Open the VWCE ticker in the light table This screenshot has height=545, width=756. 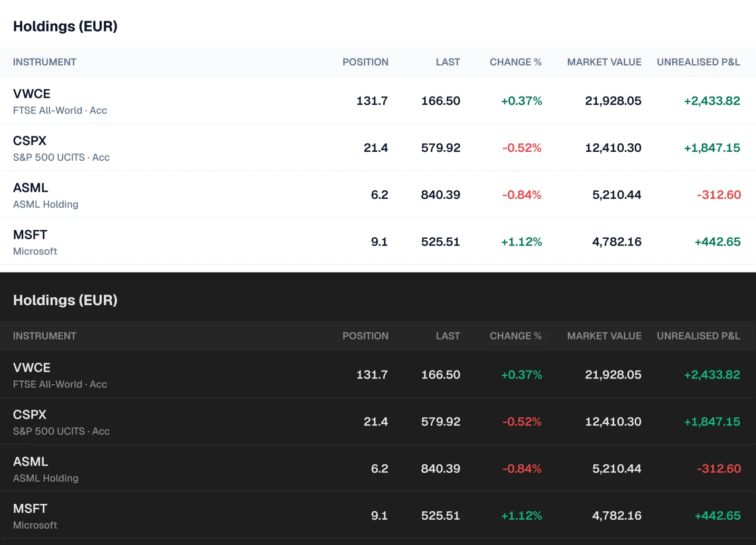coord(32,94)
